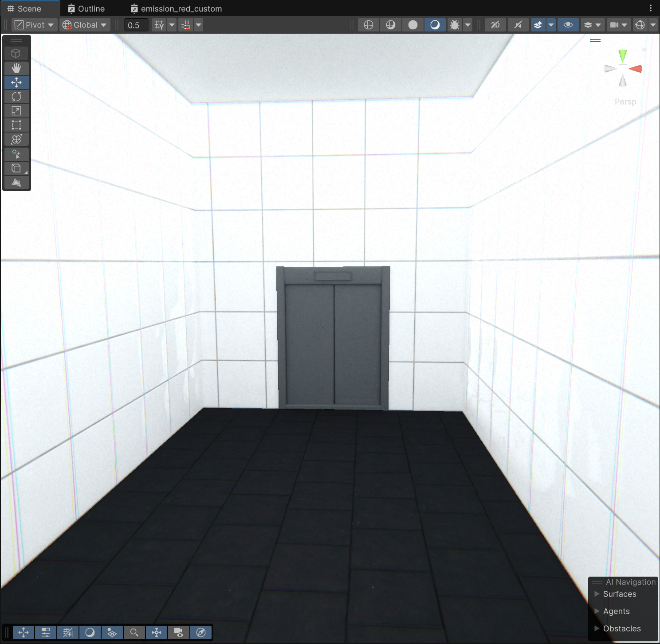This screenshot has width=660, height=644.
Task: Select the View (hand) tool
Action: coord(16,68)
